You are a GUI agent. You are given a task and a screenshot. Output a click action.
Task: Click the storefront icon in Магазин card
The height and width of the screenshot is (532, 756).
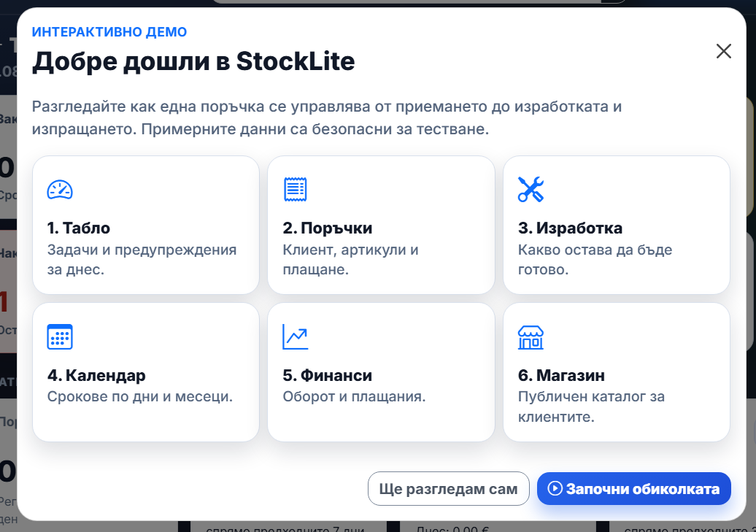click(531, 337)
